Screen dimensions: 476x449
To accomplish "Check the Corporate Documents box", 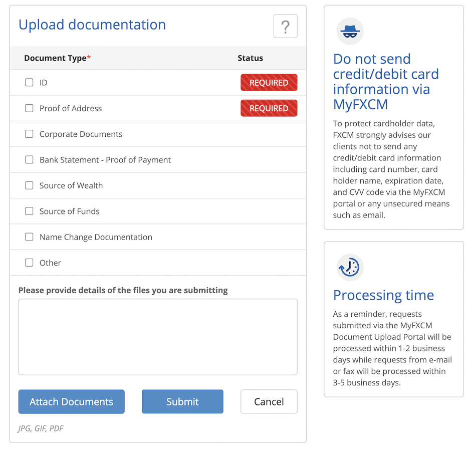I will pos(30,134).
